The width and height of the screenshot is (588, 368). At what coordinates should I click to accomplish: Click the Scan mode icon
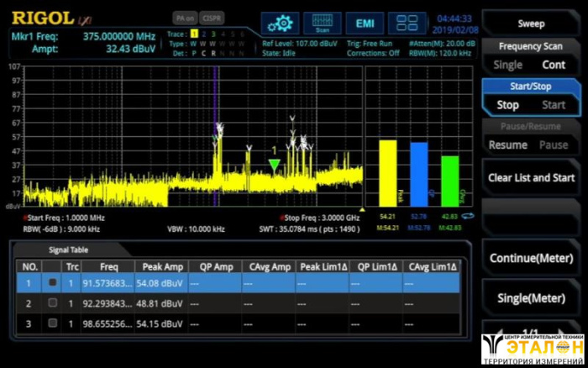(x=322, y=23)
